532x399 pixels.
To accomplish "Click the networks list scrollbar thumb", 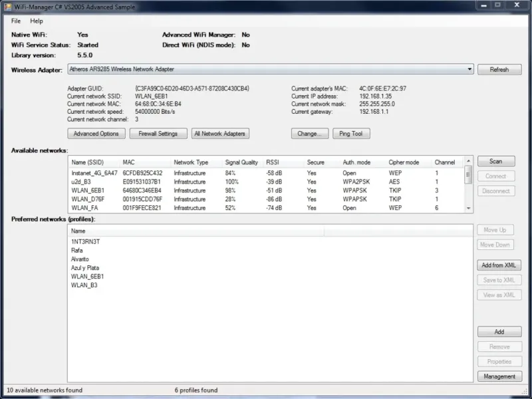I will tap(468, 175).
